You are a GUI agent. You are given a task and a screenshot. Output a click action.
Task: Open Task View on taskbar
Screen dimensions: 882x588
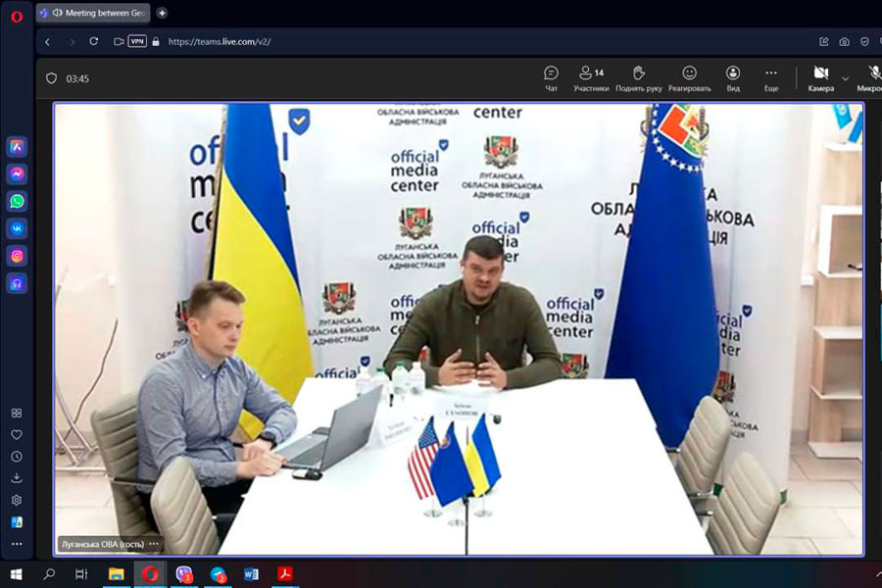point(81,574)
